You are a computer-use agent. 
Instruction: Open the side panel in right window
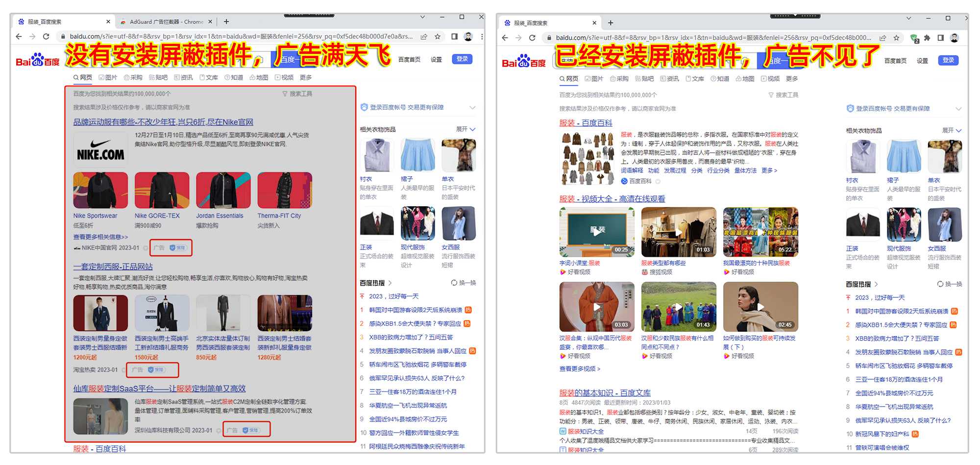coord(941,38)
